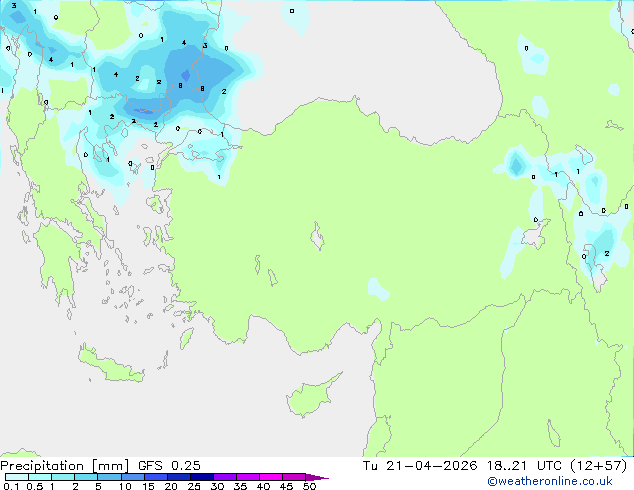
Task: Select the legend swatch between 2 and 5
Action: 86,477
